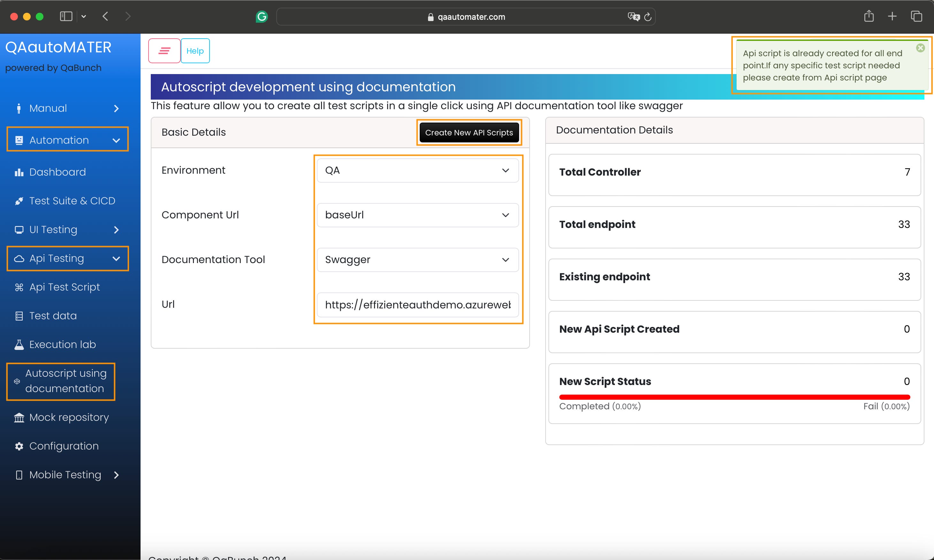The height and width of the screenshot is (560, 934).
Task: Click the Url input field
Action: 417,305
